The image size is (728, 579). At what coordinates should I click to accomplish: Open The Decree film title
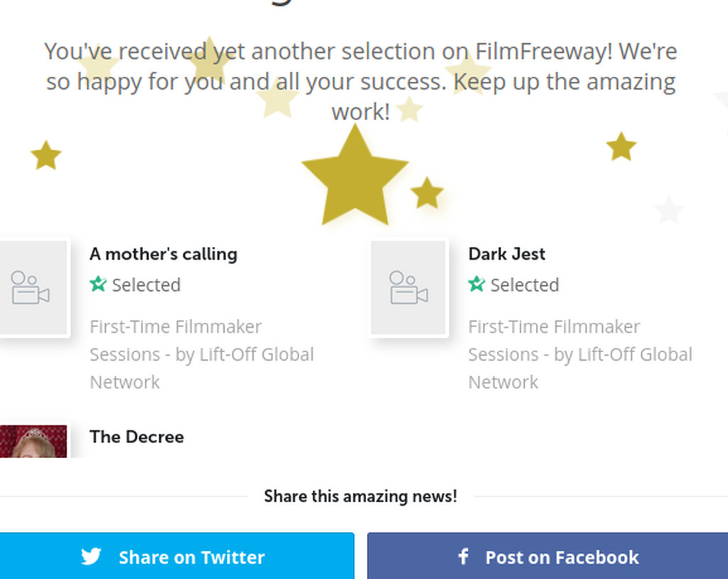pyautogui.click(x=136, y=437)
